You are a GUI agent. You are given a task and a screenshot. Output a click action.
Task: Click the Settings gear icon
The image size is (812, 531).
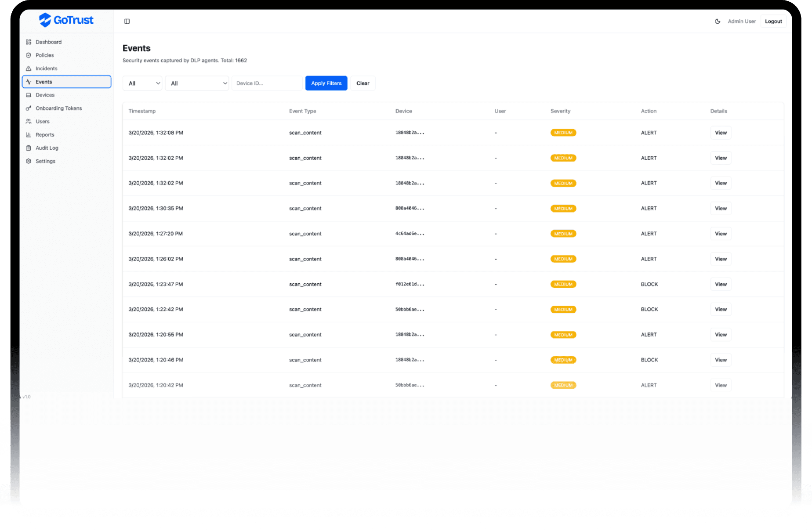click(29, 161)
